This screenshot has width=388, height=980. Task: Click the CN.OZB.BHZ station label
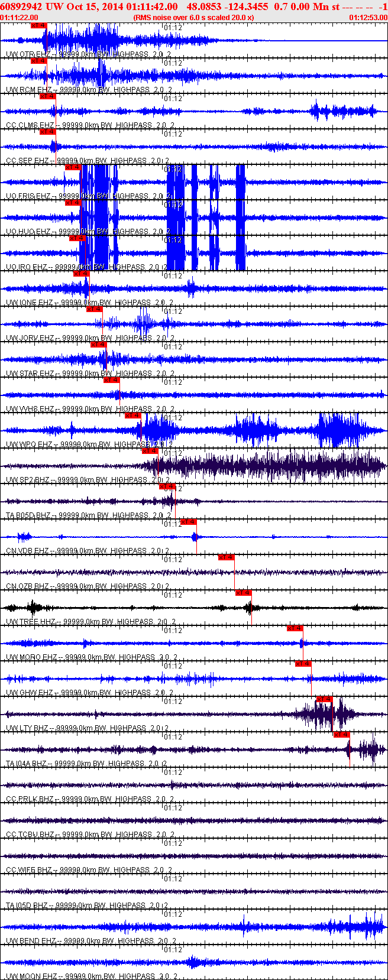pyautogui.click(x=27, y=586)
